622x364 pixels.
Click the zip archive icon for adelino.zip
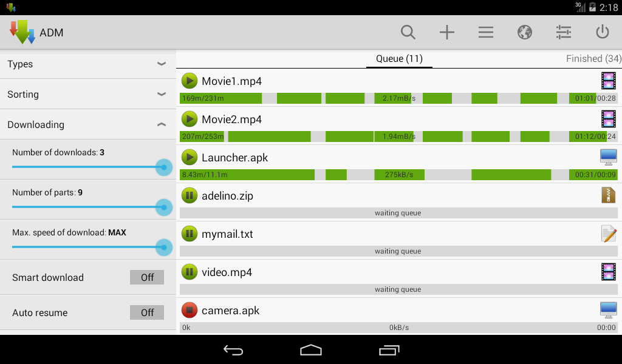point(608,195)
